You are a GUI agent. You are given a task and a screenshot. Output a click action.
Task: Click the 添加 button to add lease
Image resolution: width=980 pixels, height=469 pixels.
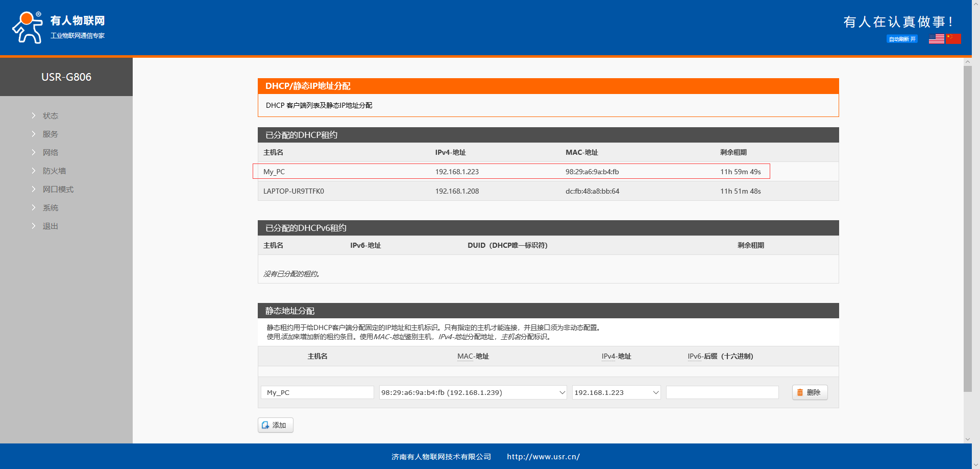[x=276, y=425]
